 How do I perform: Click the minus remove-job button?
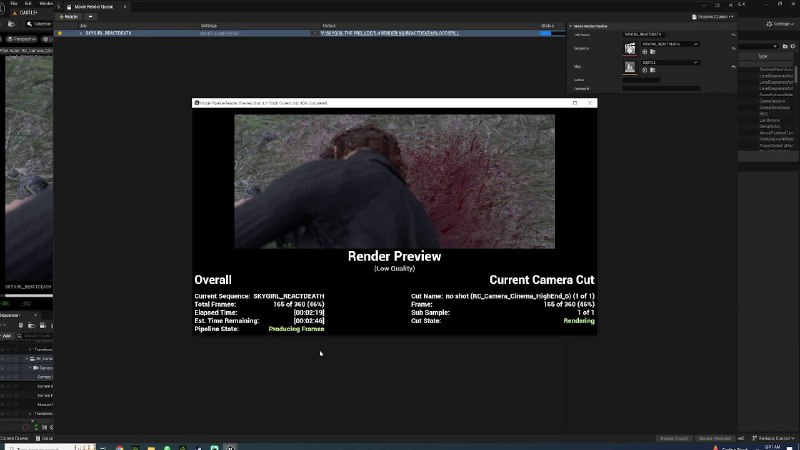(91, 17)
